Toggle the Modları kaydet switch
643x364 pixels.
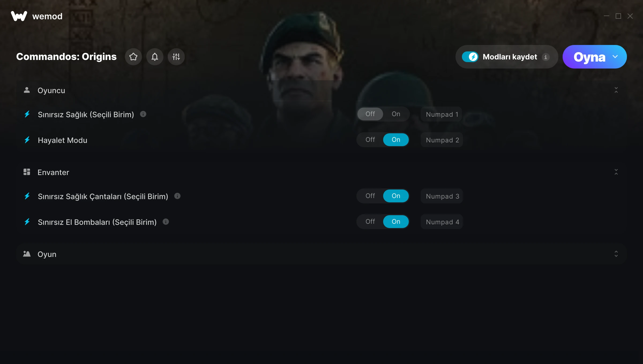[x=470, y=57]
